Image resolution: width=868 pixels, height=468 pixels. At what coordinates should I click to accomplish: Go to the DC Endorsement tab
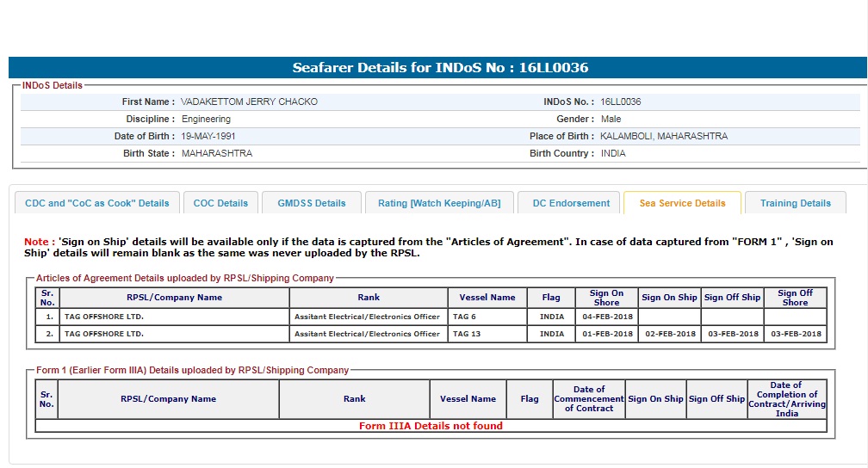(x=570, y=203)
